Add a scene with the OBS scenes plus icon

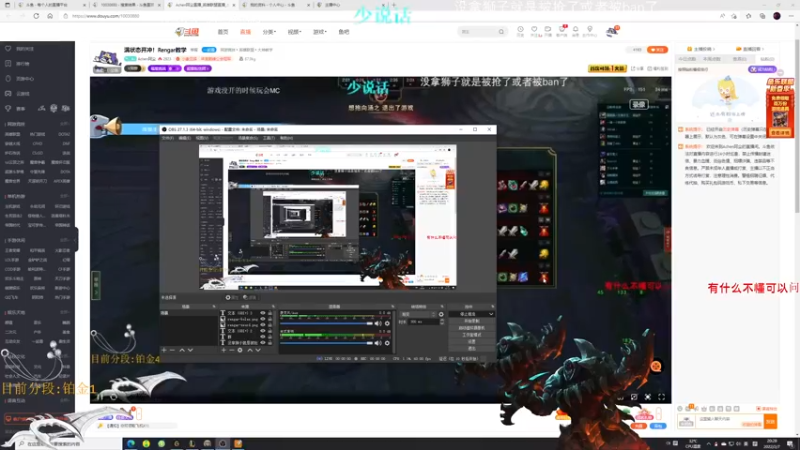(x=164, y=350)
